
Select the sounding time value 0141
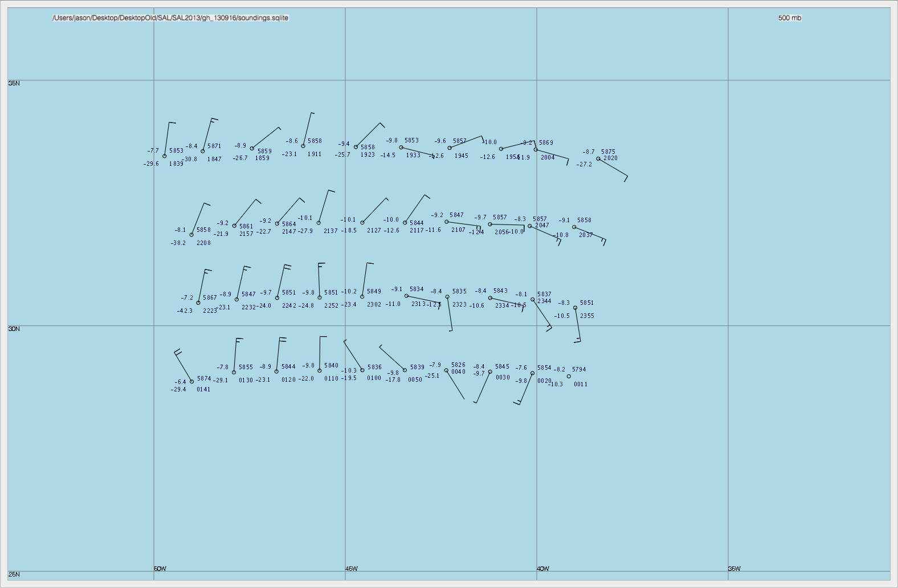click(203, 390)
